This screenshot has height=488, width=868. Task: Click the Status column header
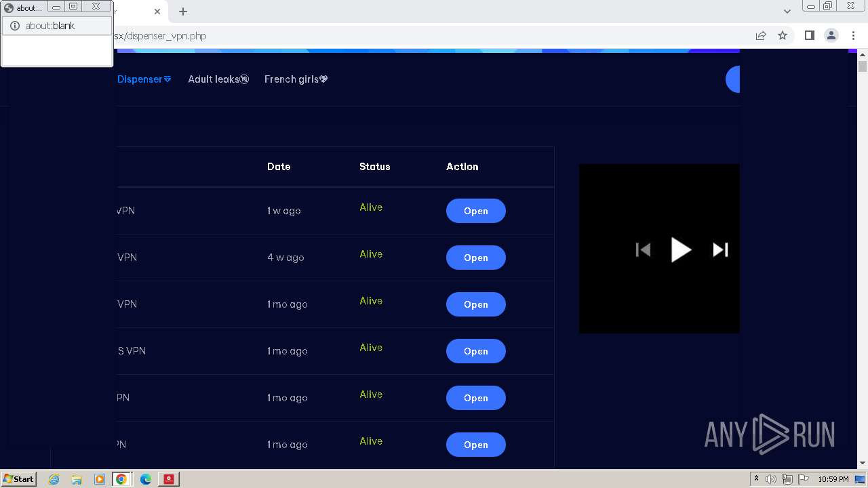(375, 167)
